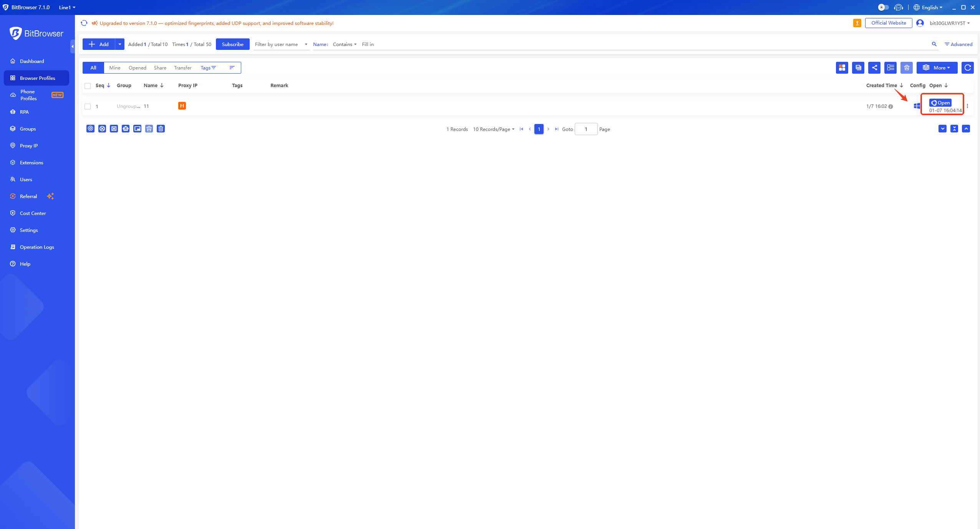Open the three-dot menu for profile row
The image size is (980, 529).
pos(967,106)
